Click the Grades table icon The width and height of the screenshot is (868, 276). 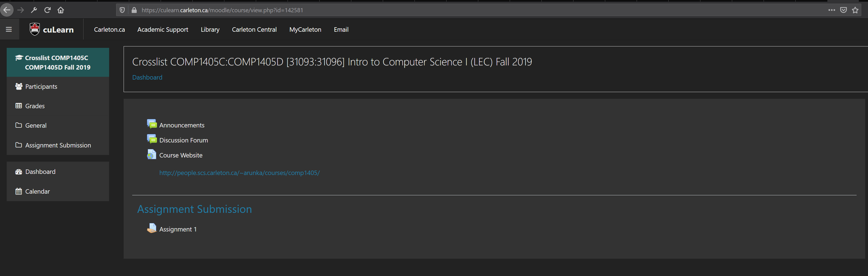point(19,106)
